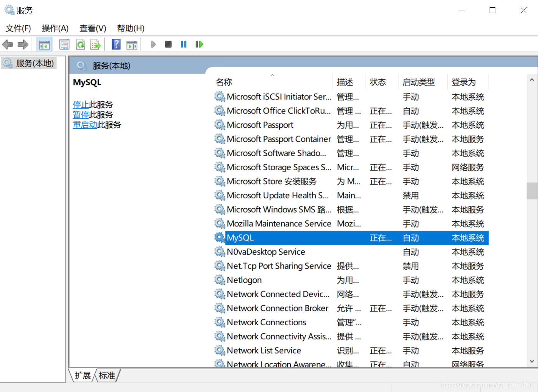This screenshot has height=392, width=538.
Task: Click the back navigation arrow
Action: (8, 44)
